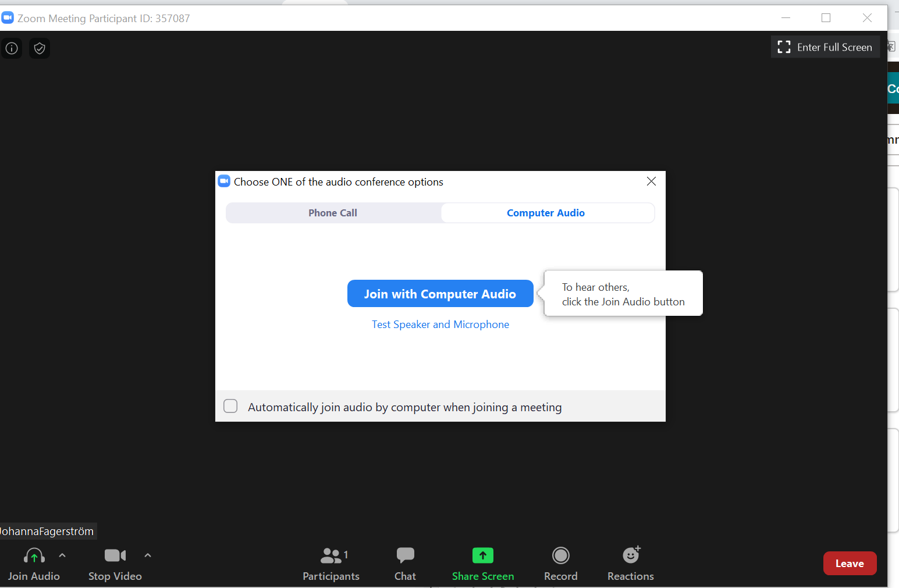The image size is (899, 588).
Task: Enable automatically join audio by computer checkbox
Action: click(231, 406)
